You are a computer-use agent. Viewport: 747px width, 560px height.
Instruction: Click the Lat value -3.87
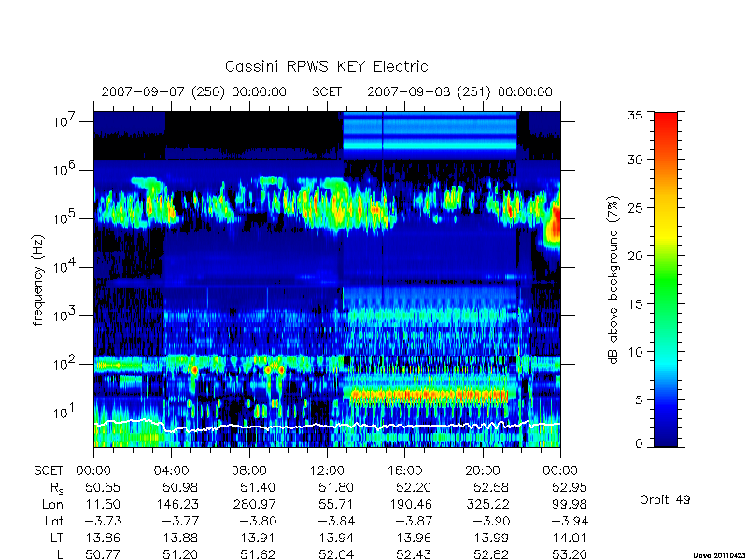click(414, 521)
